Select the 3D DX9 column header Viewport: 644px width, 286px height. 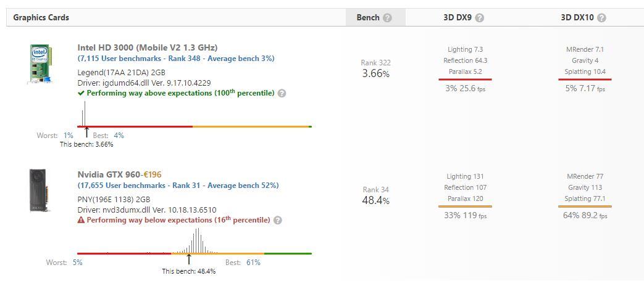coord(457,17)
